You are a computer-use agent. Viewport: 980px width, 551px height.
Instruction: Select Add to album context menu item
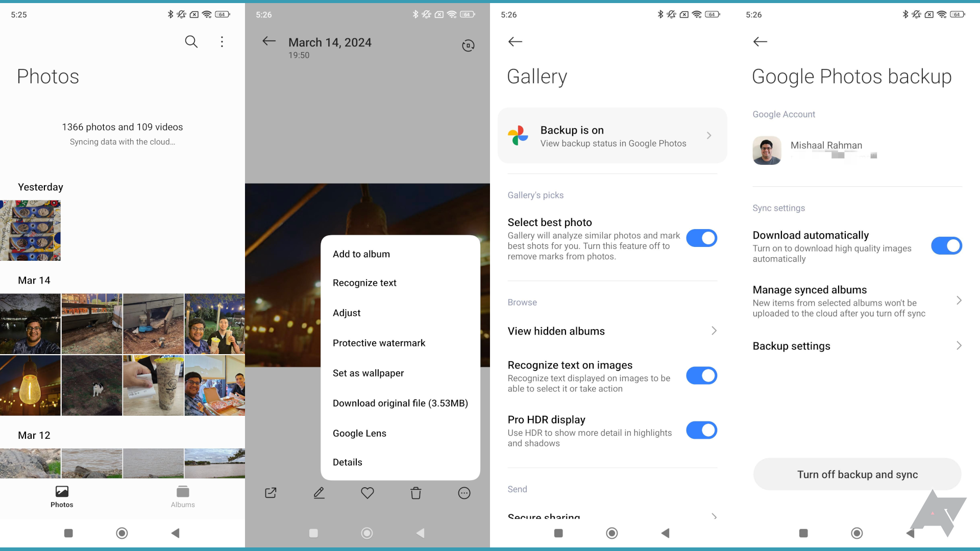tap(361, 254)
